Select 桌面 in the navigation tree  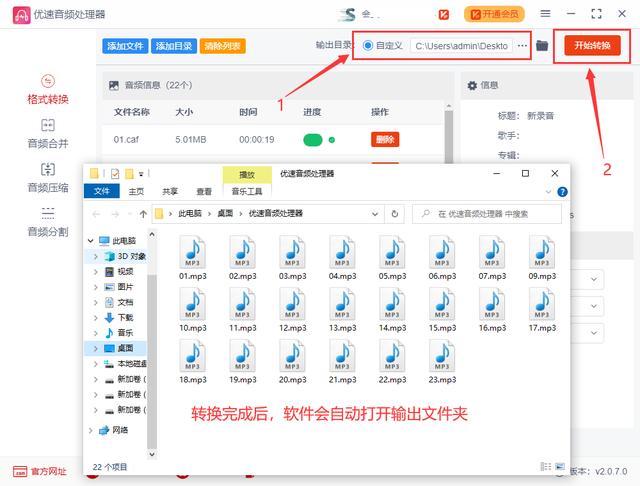pyautogui.click(x=125, y=348)
